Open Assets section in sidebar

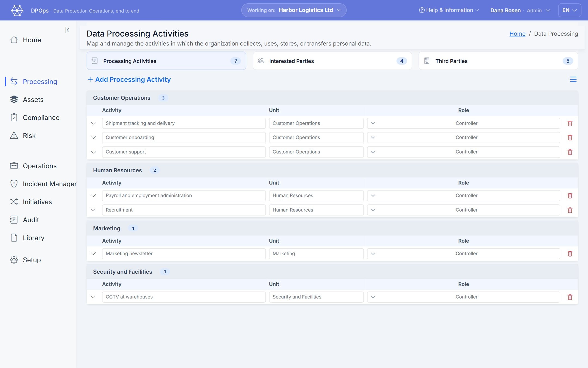click(x=27, y=99)
